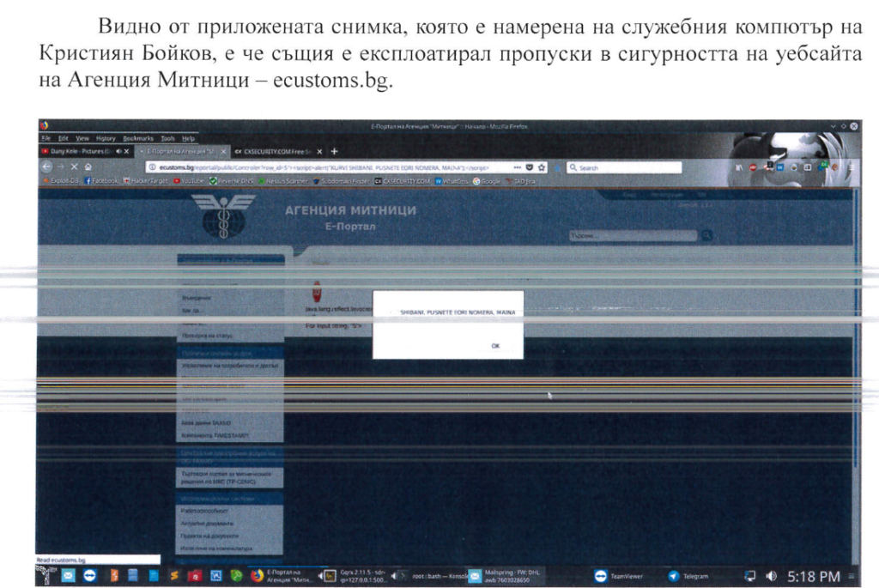Close the CXSECURITY.COM tab
879x588 pixels.
pos(319,151)
